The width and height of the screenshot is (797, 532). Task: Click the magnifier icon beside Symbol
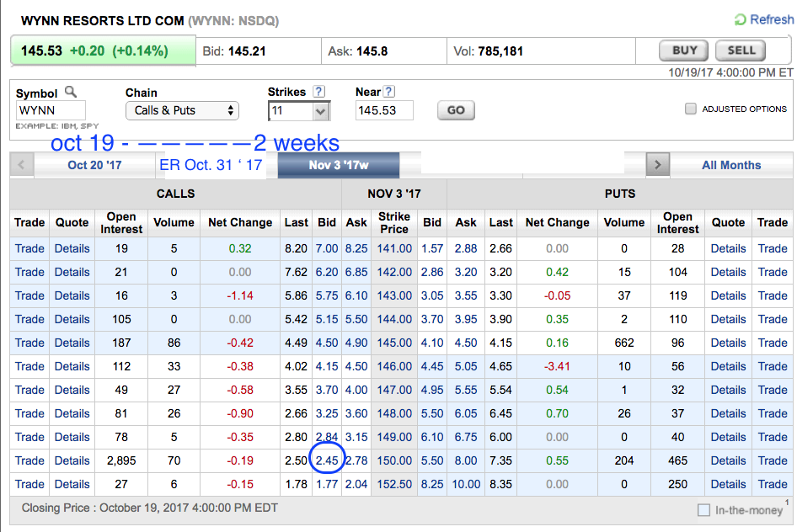[x=71, y=92]
